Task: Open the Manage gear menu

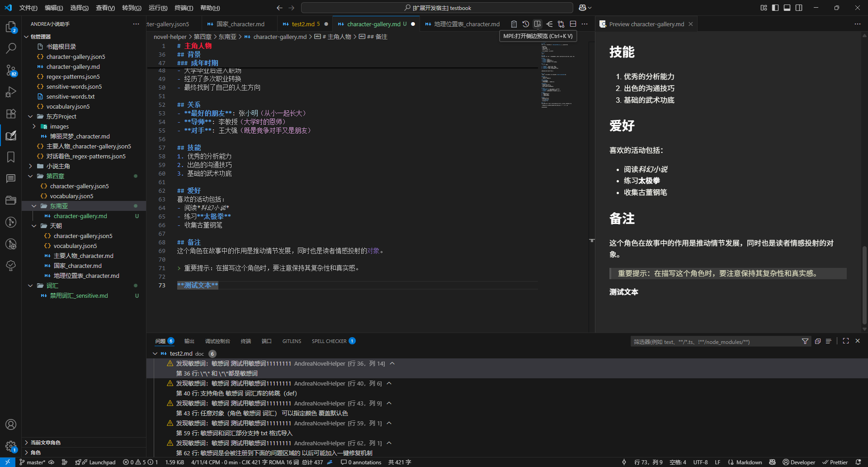Action: pyautogui.click(x=11, y=446)
